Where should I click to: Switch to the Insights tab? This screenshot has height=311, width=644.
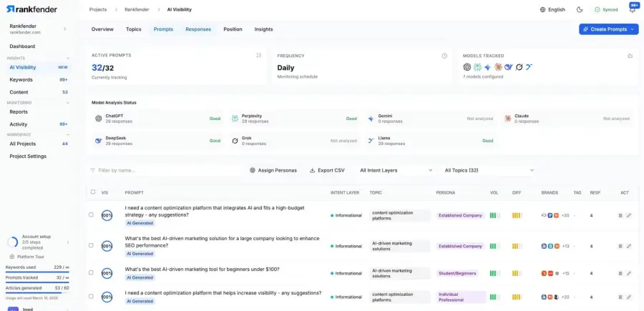263,29
